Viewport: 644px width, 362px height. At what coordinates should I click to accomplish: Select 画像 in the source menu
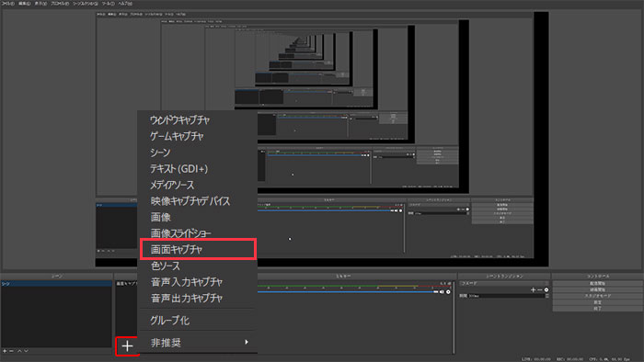point(160,217)
